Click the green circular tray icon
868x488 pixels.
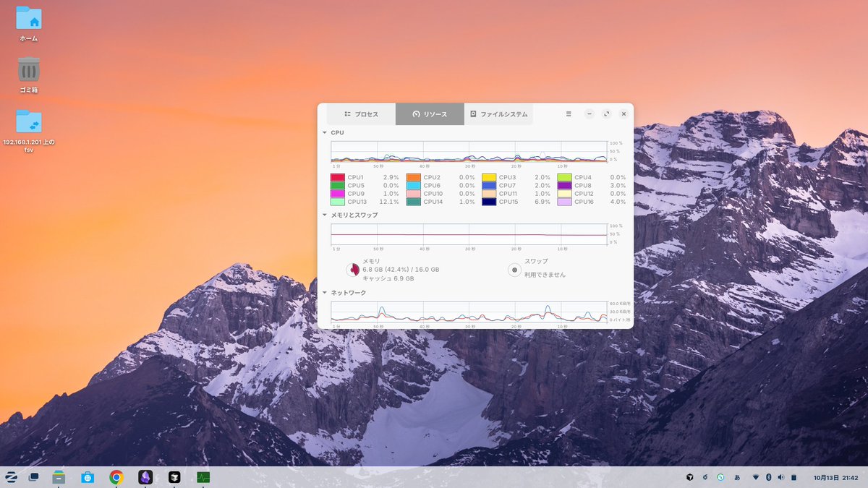[x=720, y=478]
